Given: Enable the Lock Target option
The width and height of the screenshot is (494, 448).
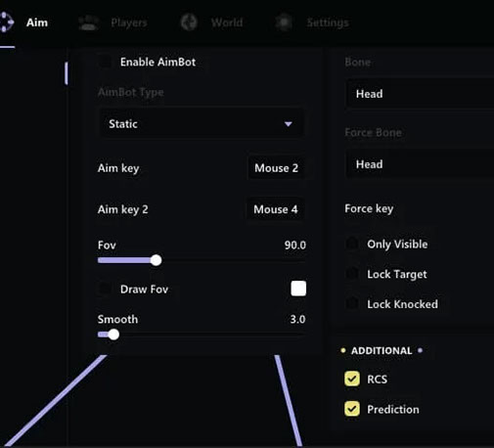Looking at the screenshot, I should [352, 274].
